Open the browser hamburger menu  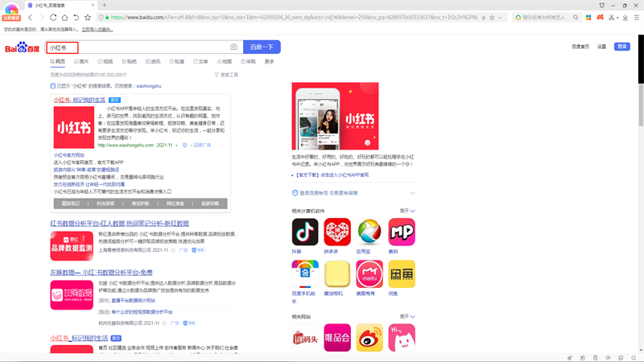tap(637, 18)
